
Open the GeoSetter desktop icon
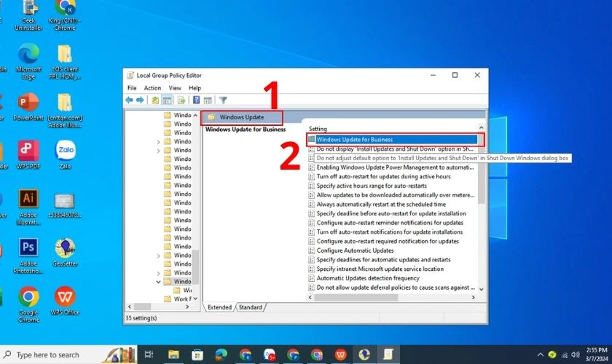coord(65,252)
